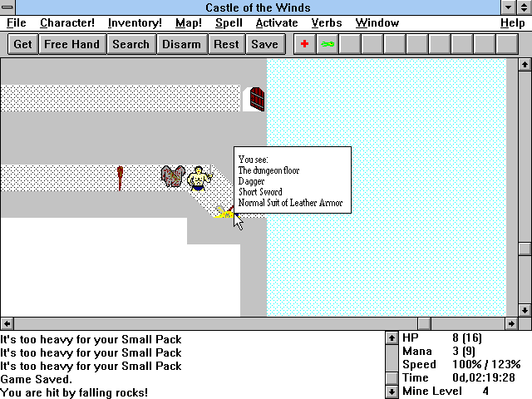Click Normal Suit of Leather Armor text
532x399 pixels.
click(290, 203)
